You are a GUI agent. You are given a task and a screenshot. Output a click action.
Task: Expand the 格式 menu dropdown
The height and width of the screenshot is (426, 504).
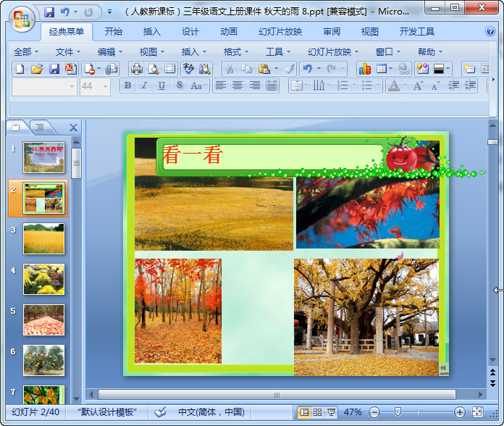236,51
